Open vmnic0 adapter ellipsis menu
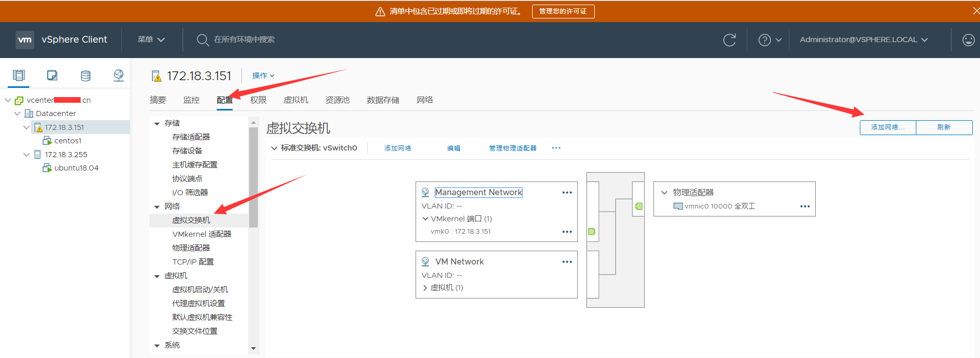This screenshot has width=980, height=358. pos(805,206)
